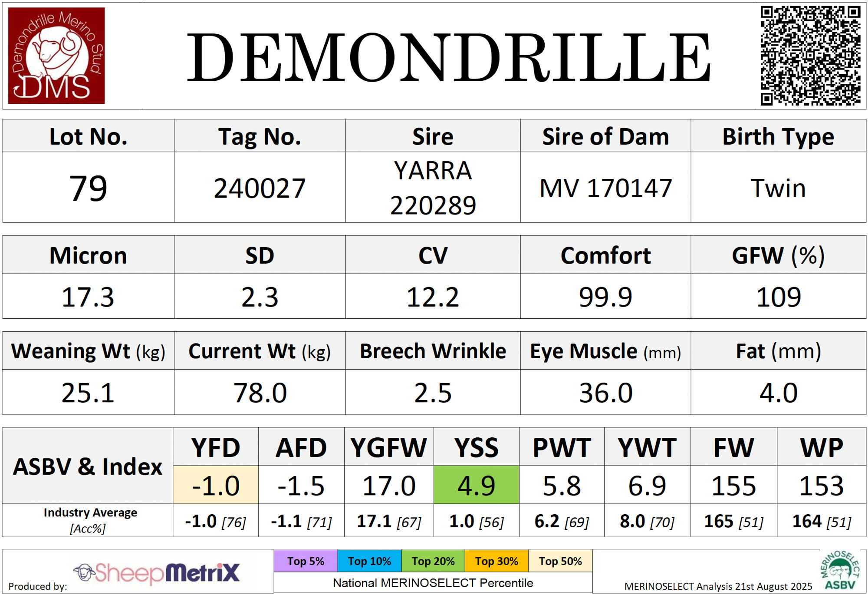The height and width of the screenshot is (595, 868).
Task: Click the green YSS value 4.9 cell
Action: tap(476, 485)
